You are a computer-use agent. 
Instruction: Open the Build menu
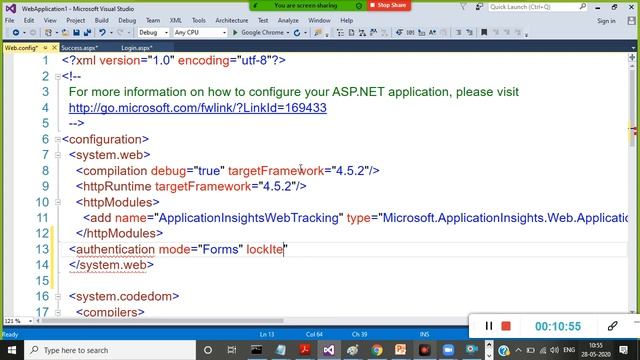pos(101,20)
